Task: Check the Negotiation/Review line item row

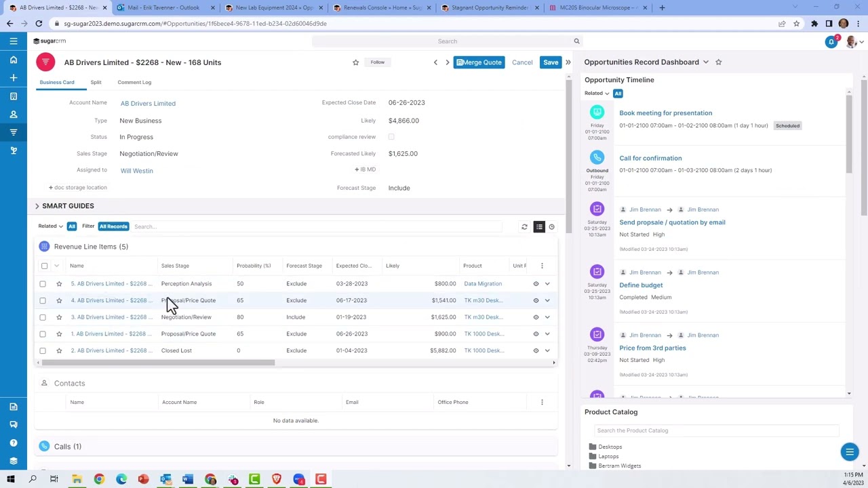Action: (x=43, y=317)
